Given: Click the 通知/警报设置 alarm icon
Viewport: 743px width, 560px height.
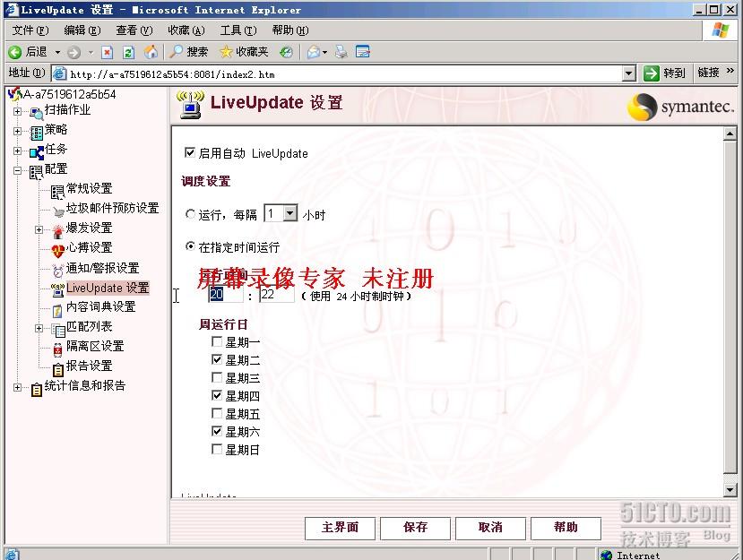Looking at the screenshot, I should (58, 271).
